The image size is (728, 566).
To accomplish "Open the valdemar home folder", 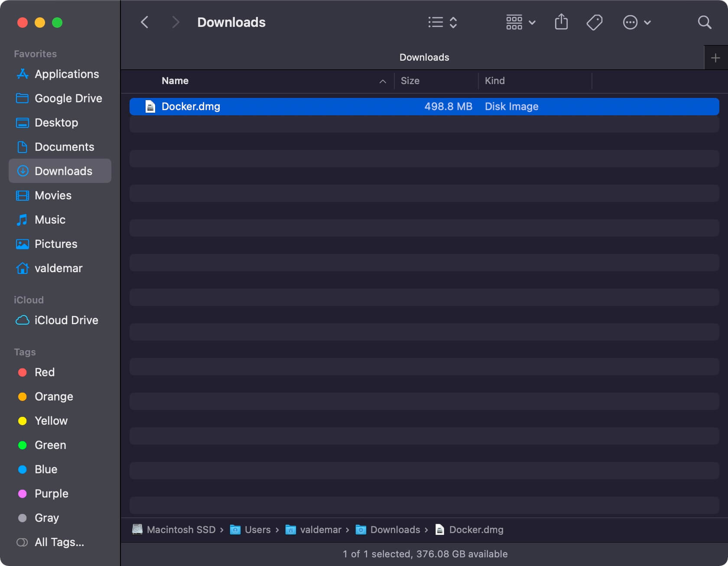I will [60, 268].
